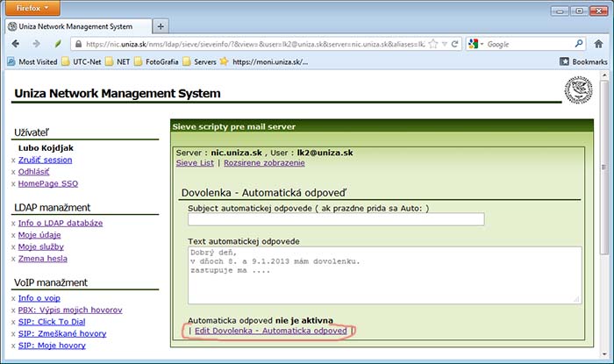Open the FotoGrafia bookmark folder

157,62
